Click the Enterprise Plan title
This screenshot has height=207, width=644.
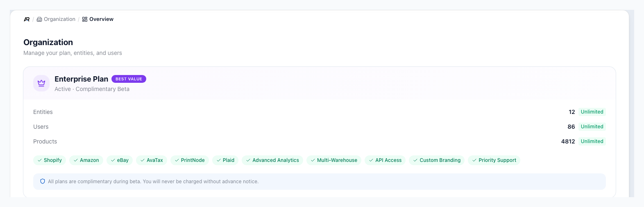click(x=81, y=79)
